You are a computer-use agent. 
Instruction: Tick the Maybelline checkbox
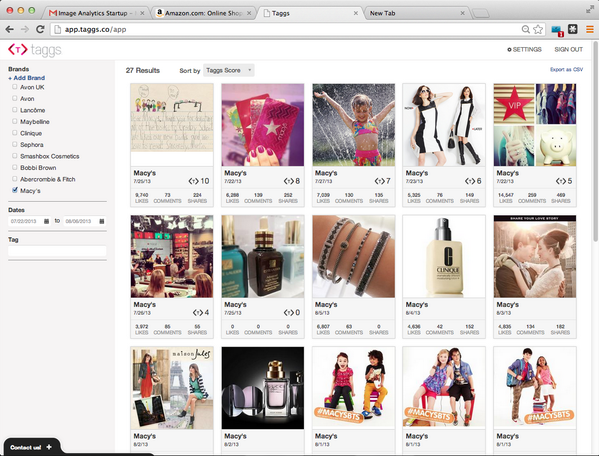click(15, 121)
